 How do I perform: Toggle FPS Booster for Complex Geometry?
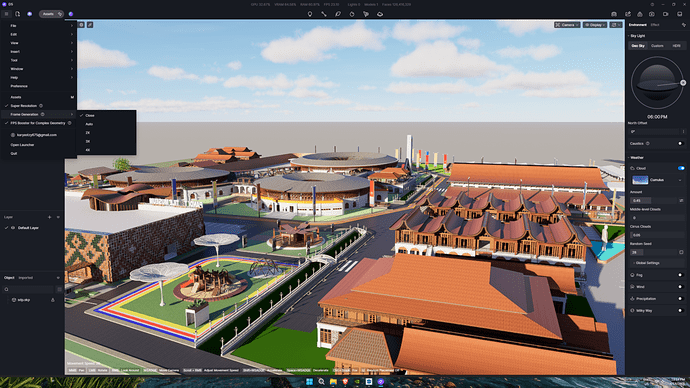39,123
